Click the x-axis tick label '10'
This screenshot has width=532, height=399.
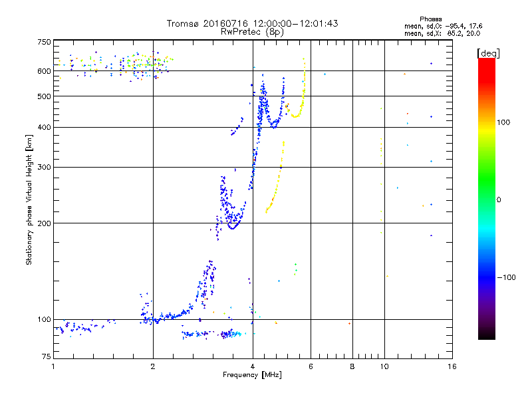click(x=384, y=366)
